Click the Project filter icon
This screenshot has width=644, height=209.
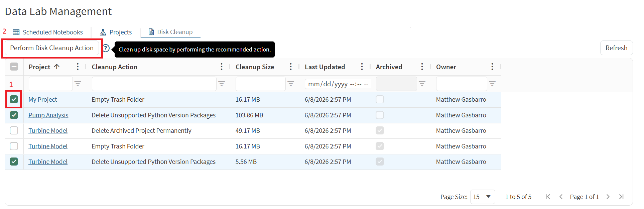click(78, 84)
